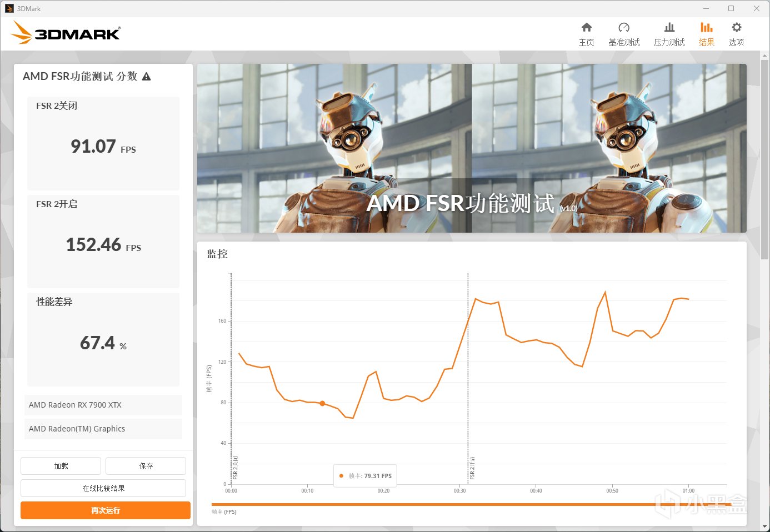Open the 基准测试 benchmarks gauge icon
The image size is (770, 532).
point(624,27)
